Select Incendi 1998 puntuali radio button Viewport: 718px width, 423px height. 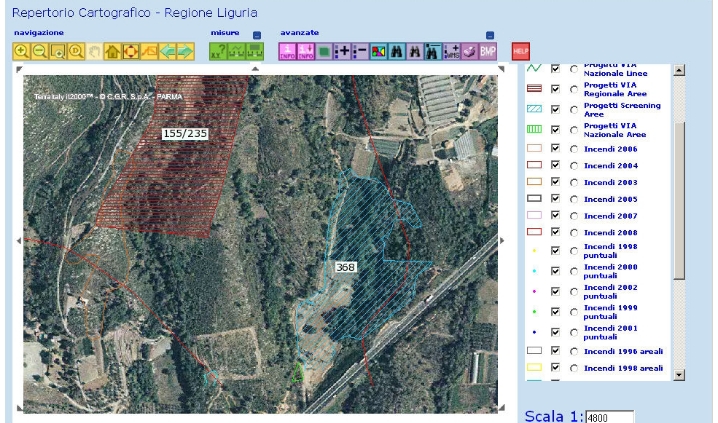coord(574,251)
